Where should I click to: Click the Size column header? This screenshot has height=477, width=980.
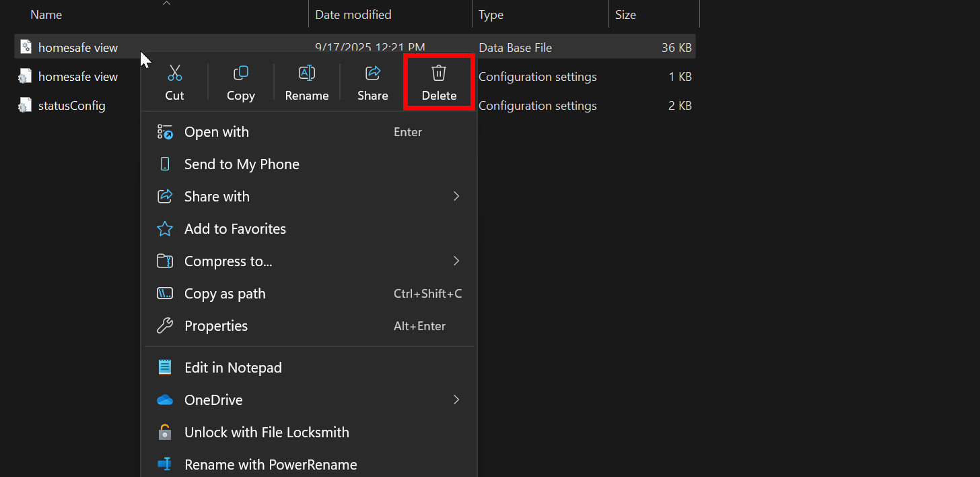625,15
